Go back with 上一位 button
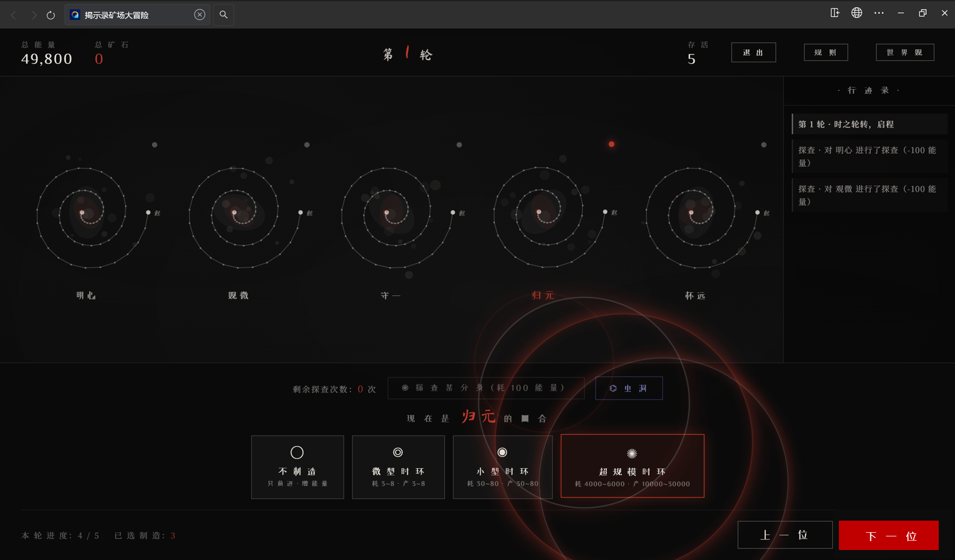 785,535
